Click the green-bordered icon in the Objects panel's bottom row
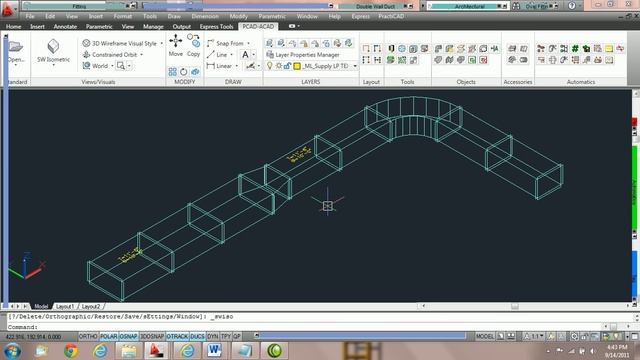Screen dimensions: 640x360 click(472, 60)
